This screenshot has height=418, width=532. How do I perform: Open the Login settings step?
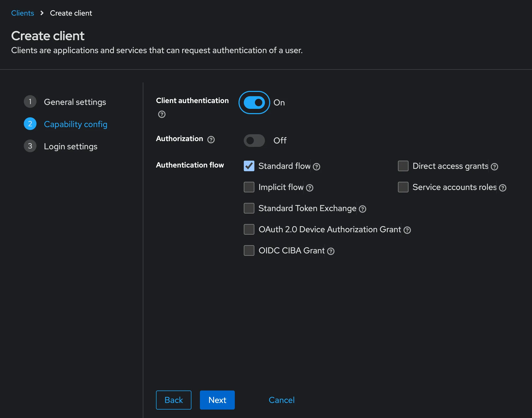70,146
